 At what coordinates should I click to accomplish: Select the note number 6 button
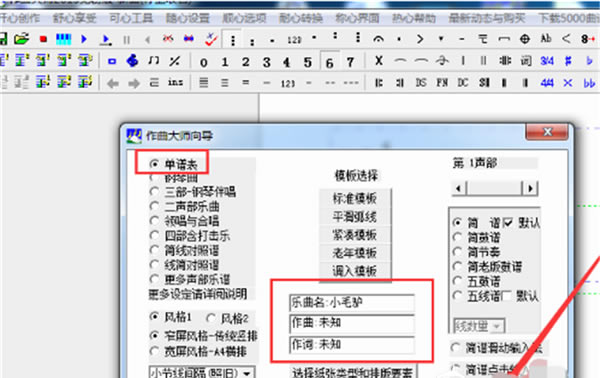pyautogui.click(x=329, y=62)
